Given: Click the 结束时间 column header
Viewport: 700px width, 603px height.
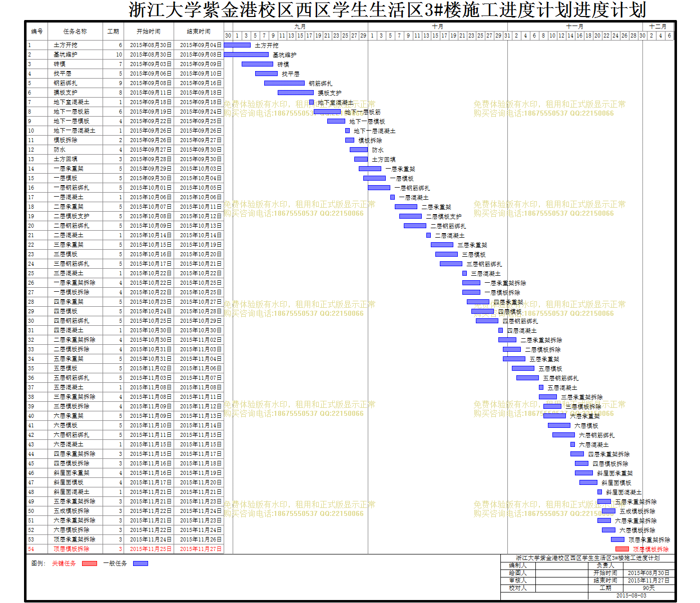Looking at the screenshot, I should click(x=199, y=31).
